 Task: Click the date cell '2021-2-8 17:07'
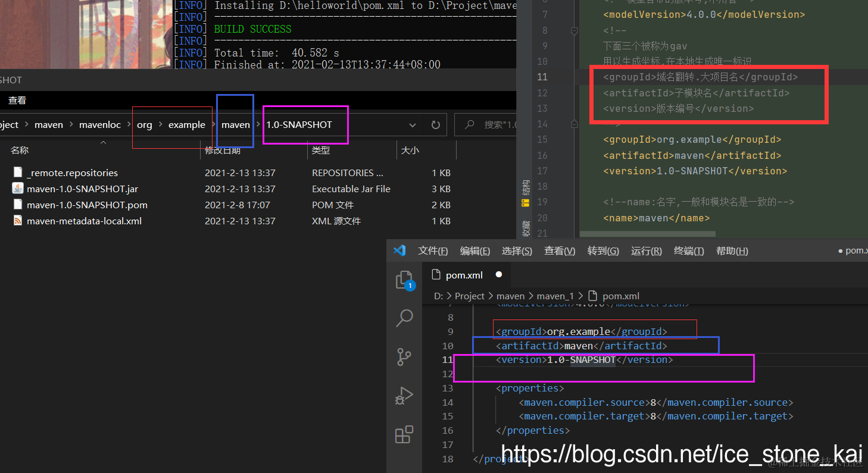237,205
